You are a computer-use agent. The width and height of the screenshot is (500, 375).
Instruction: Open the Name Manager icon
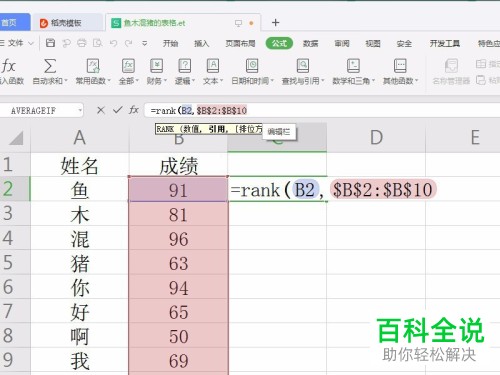(451, 66)
